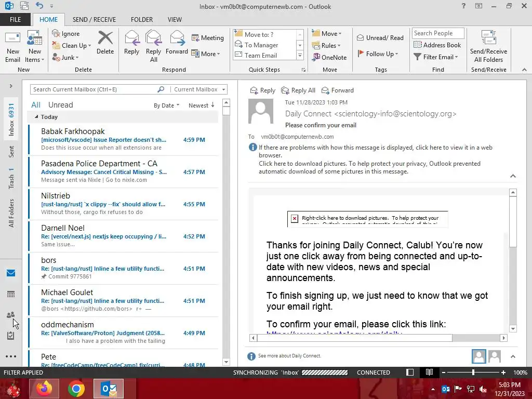Click the download pictures info bar
The height and width of the screenshot is (399, 532).
[x=369, y=167]
